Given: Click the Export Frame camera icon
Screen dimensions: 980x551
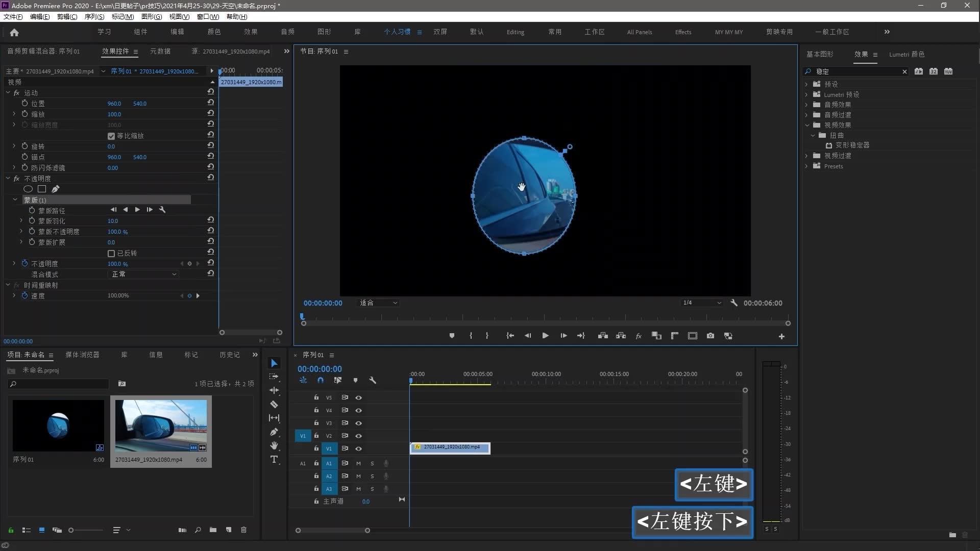Looking at the screenshot, I should pos(710,336).
